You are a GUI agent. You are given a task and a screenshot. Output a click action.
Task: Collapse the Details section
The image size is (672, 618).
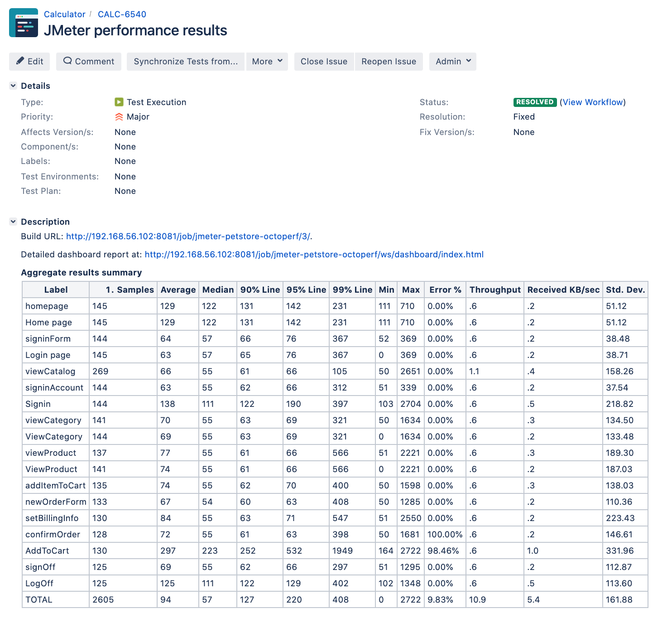[x=13, y=86]
